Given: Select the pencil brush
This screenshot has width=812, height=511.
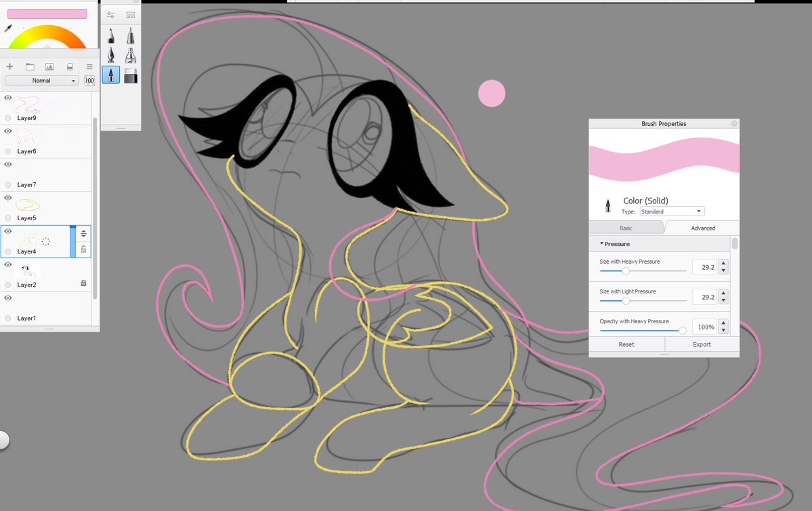Looking at the screenshot, I should (x=111, y=36).
